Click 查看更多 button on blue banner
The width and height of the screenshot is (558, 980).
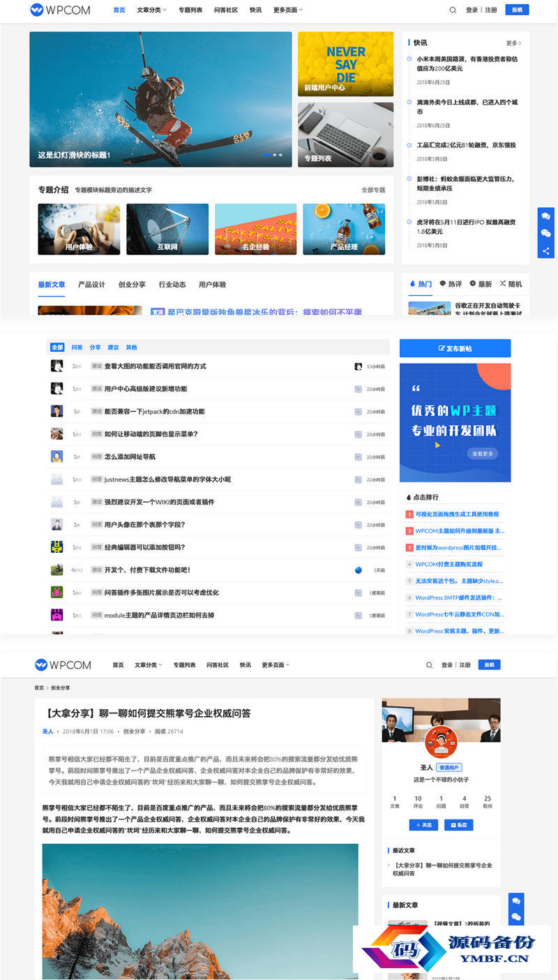[x=483, y=454]
